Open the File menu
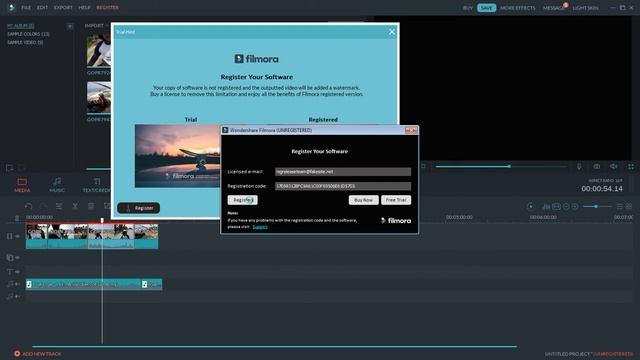The height and width of the screenshot is (360, 640). tap(26, 7)
